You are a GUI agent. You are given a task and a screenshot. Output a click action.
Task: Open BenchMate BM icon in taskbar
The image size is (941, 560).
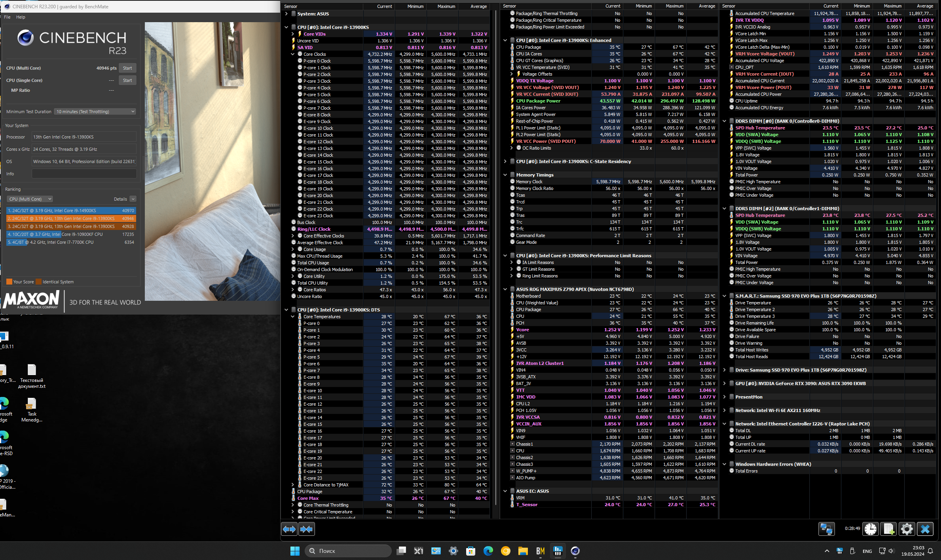540,551
